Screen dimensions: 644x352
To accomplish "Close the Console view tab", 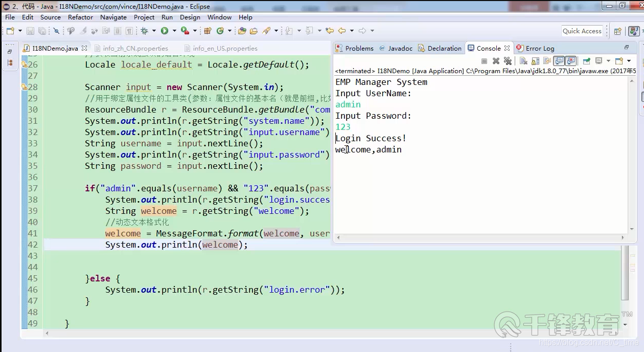I will (507, 48).
